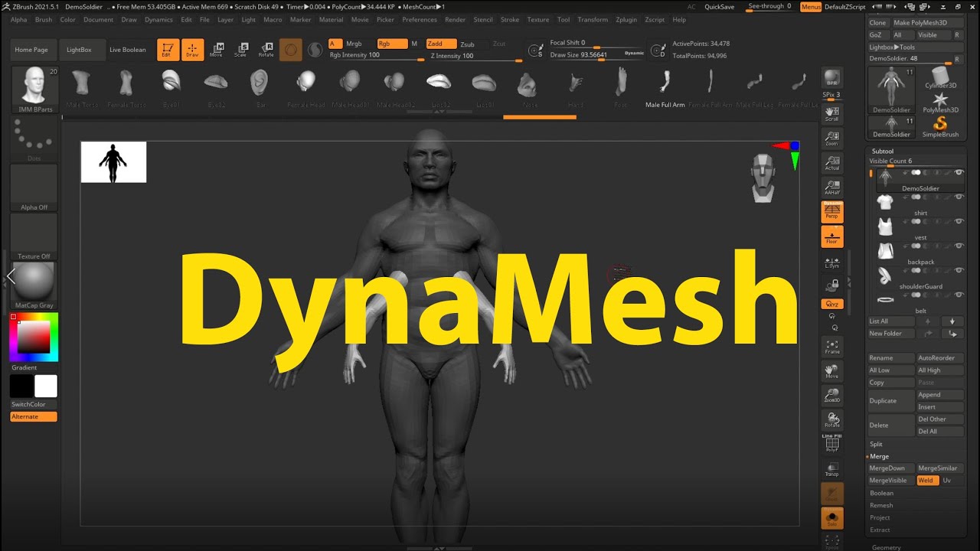Select the Move gizmo tool
Screen dimensions: 980x551
click(x=217, y=50)
